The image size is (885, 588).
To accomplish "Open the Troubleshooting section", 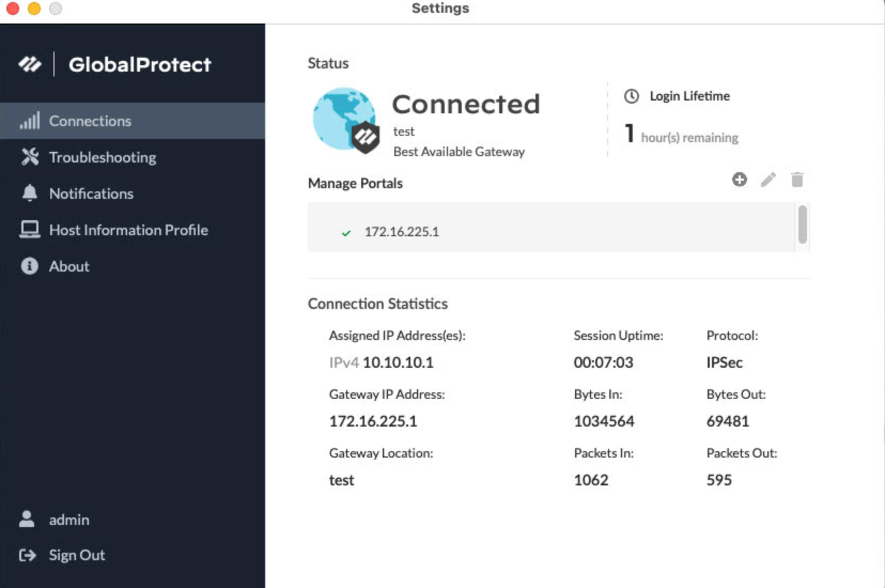I will 103,157.
